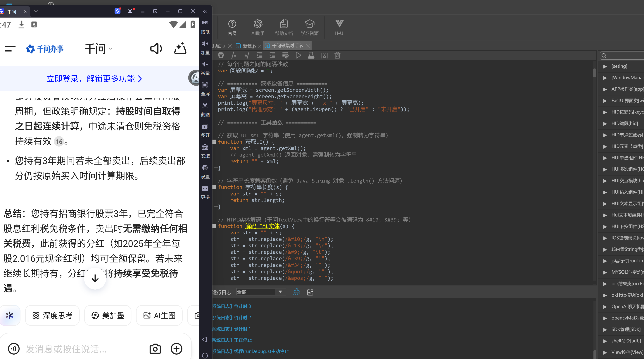Click the comment block /* toolbar icon

click(x=234, y=55)
